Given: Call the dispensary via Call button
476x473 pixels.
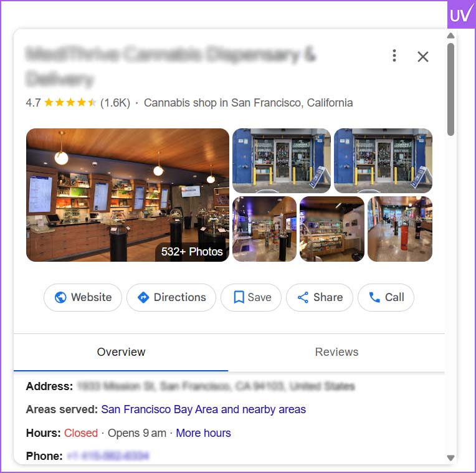Looking at the screenshot, I should [386, 297].
